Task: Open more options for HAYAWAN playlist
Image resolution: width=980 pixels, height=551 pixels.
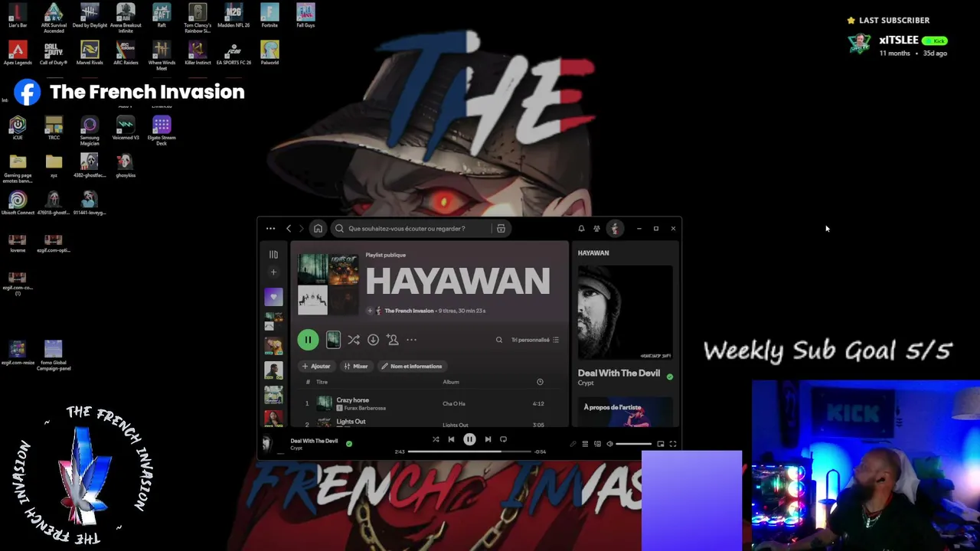Action: [411, 340]
